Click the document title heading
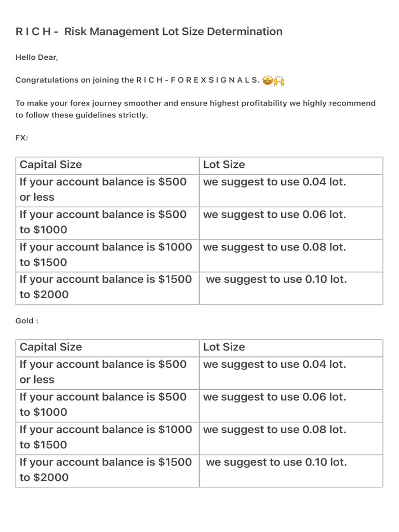Viewport: 399px width, 532px height. pyautogui.click(x=149, y=32)
